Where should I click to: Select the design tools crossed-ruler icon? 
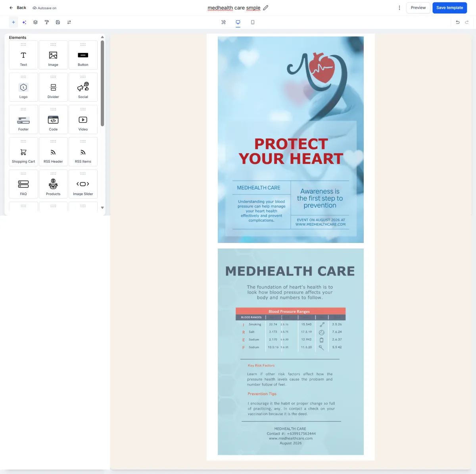tap(223, 22)
